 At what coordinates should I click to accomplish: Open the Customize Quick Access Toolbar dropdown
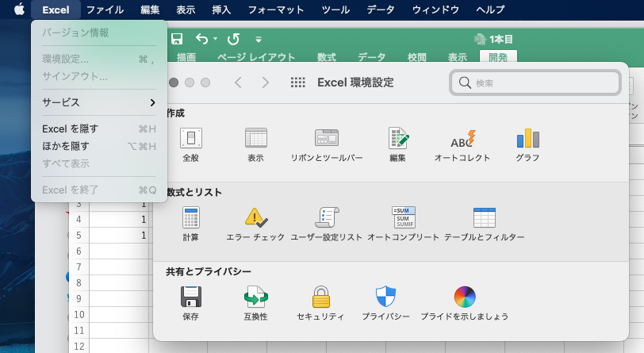[259, 40]
